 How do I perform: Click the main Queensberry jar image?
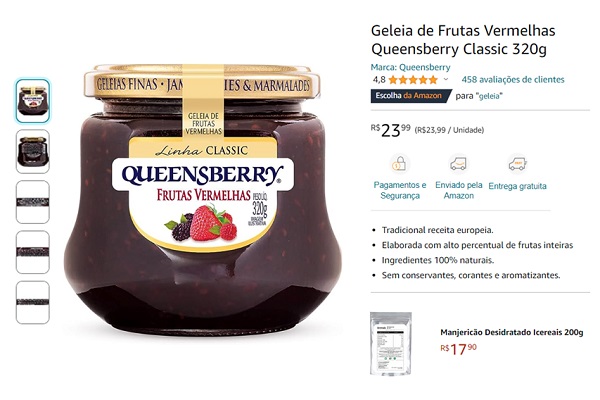click(202, 199)
